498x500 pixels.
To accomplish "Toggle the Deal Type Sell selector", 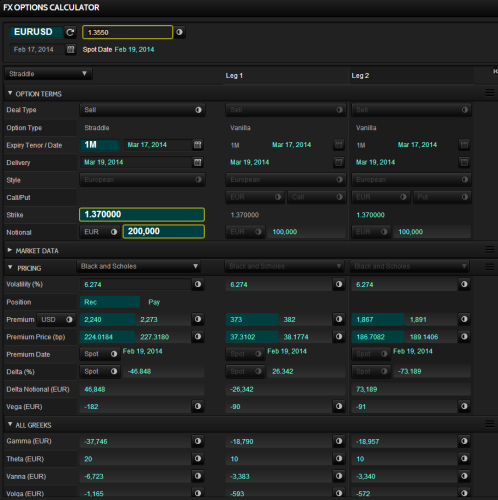I will point(142,110).
